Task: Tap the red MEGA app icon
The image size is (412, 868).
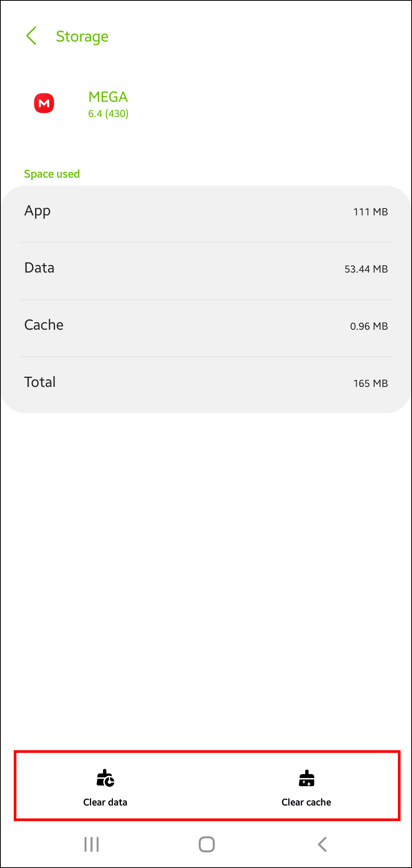Action: [44, 103]
